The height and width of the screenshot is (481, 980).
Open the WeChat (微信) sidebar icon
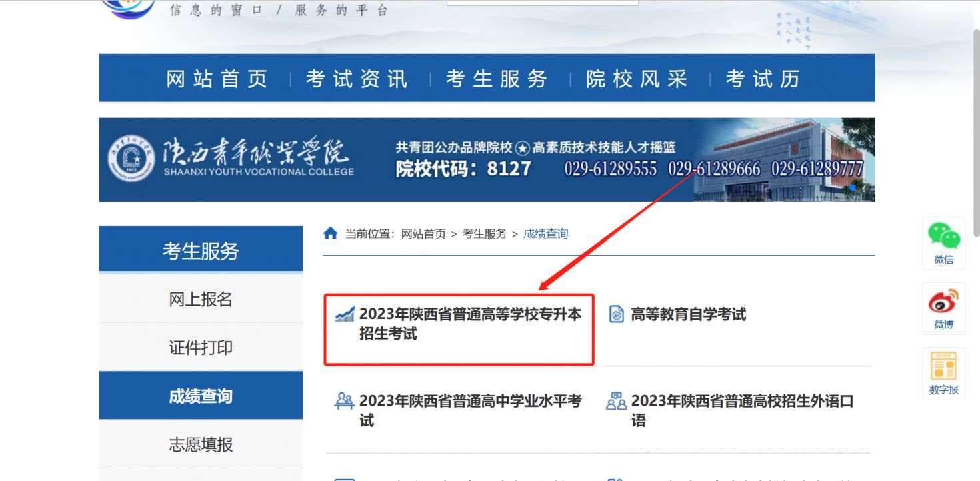pos(944,243)
